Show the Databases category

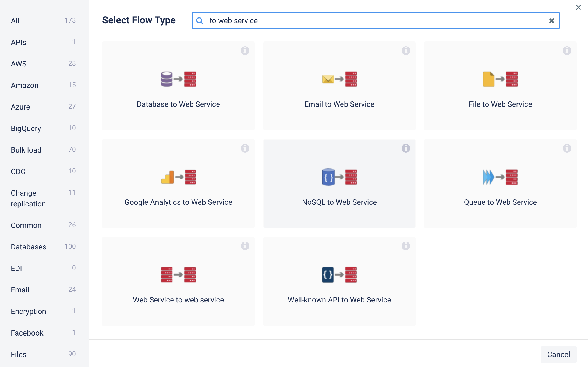(28, 247)
